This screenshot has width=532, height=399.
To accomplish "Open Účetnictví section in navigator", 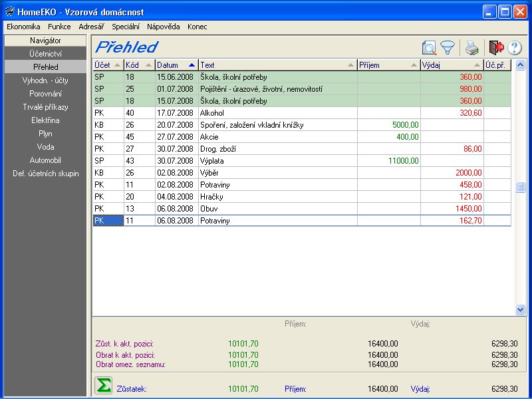I will click(x=45, y=53).
